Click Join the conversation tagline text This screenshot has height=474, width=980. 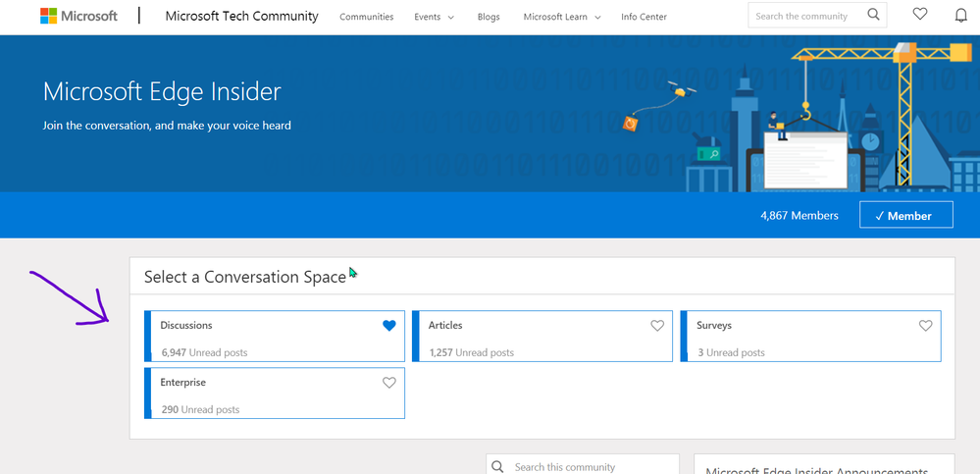pos(167,126)
